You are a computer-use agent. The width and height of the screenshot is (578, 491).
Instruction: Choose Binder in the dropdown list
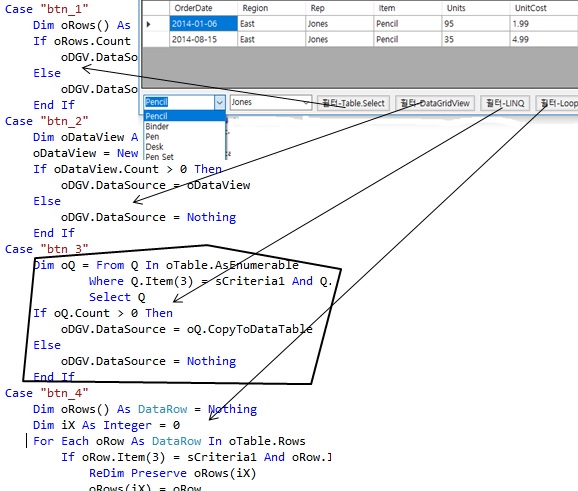(184, 126)
